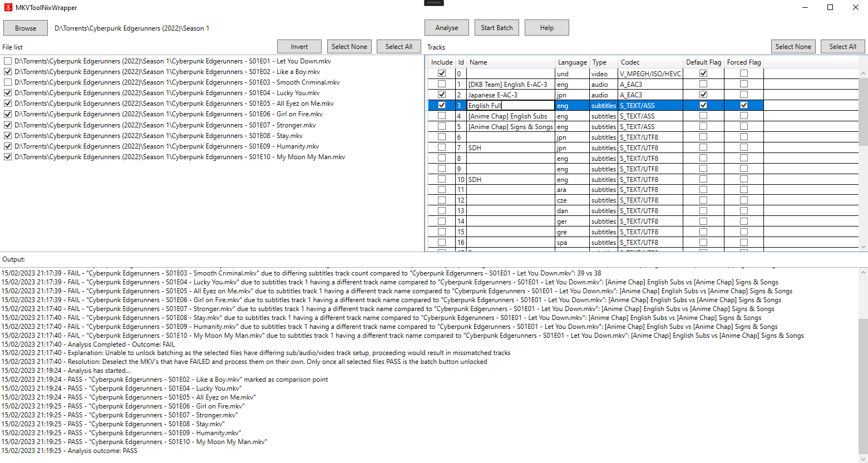The height and width of the screenshot is (463, 868).
Task: Click the Tracks table scroll down arrow
Action: pos(864,247)
